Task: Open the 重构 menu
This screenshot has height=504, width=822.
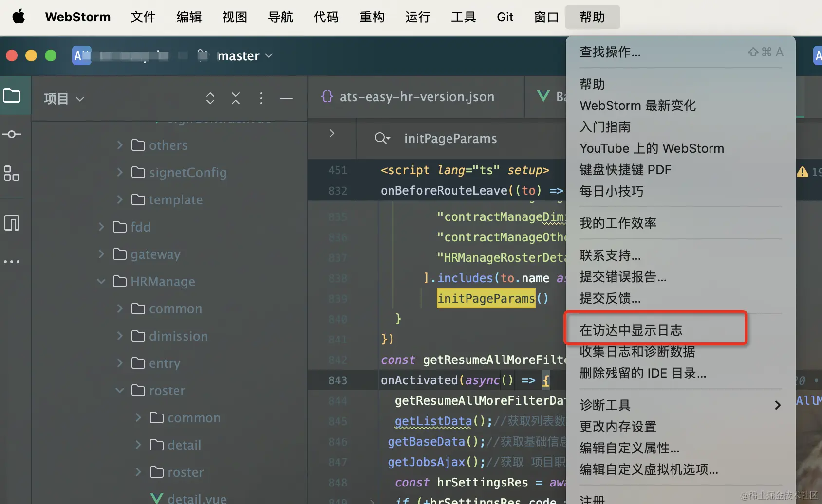Action: click(372, 17)
